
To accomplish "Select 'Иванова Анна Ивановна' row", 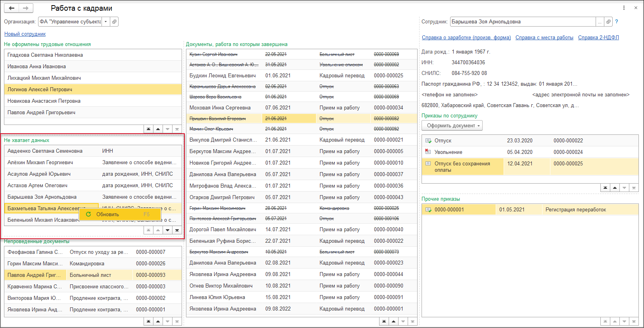I will (x=93, y=67).
